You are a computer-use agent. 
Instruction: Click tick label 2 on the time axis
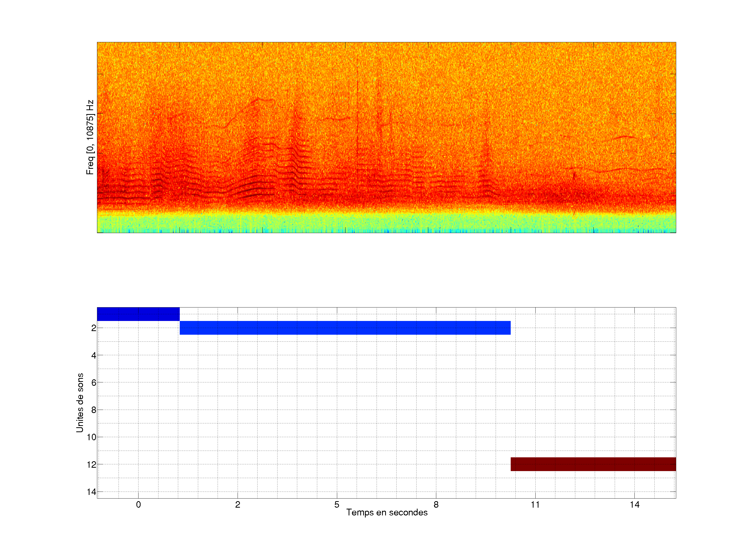tap(238, 505)
